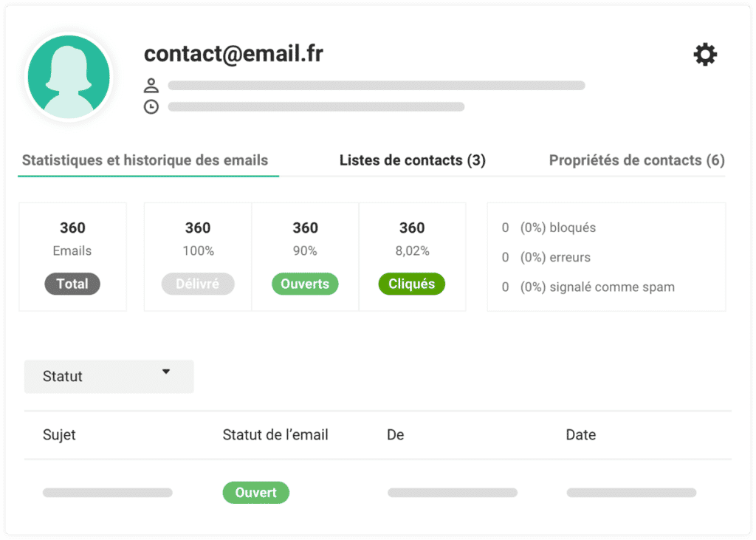Click the Ouvert status badge in row

click(255, 493)
